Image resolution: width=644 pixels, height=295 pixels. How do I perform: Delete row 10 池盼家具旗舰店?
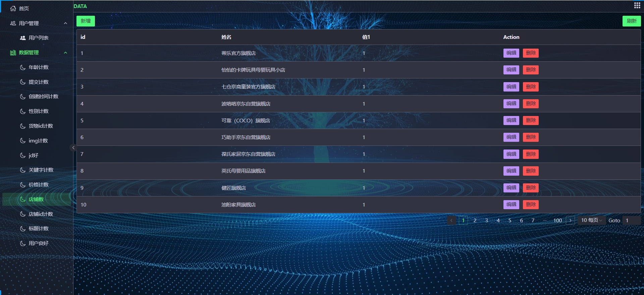pos(531,204)
